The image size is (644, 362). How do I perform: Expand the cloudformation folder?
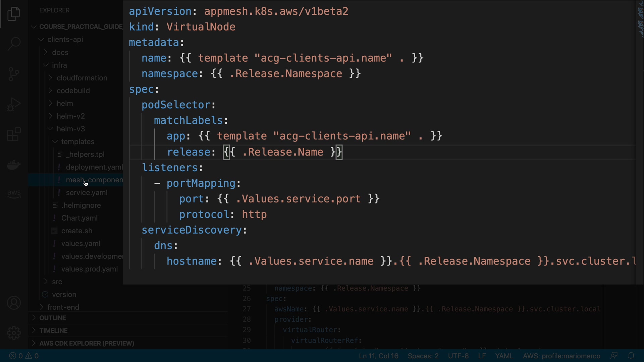tap(82, 78)
